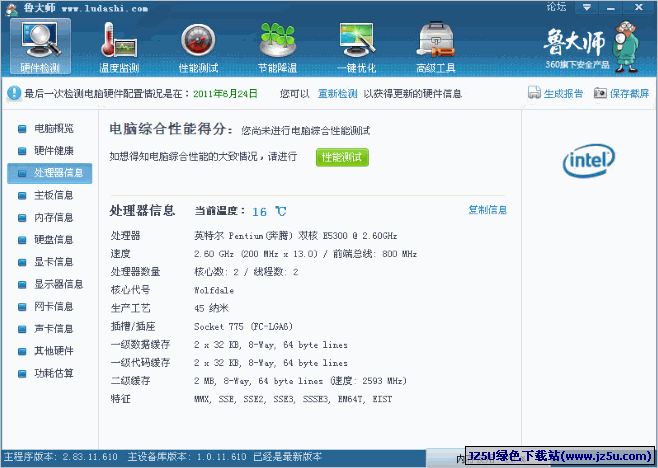Open 性能测试 performance test gauge icon
The height and width of the screenshot is (468, 658).
coord(198,47)
